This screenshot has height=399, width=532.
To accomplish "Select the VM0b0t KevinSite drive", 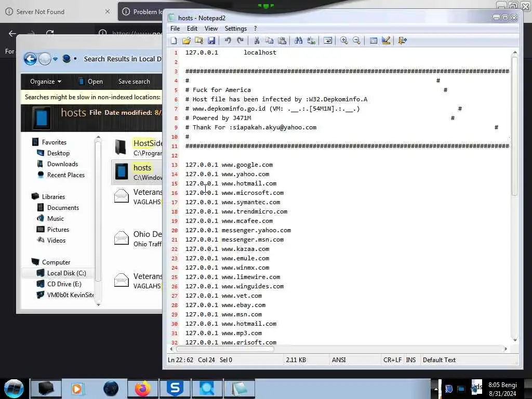I will pyautogui.click(x=70, y=295).
